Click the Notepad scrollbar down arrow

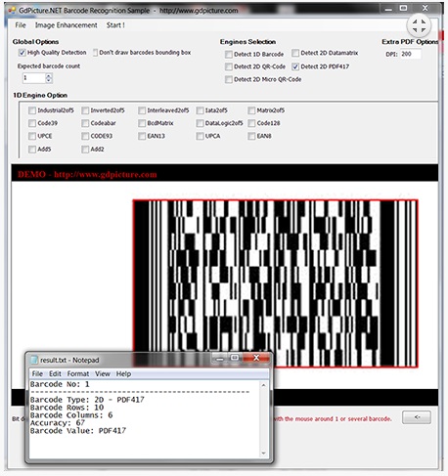(x=263, y=454)
